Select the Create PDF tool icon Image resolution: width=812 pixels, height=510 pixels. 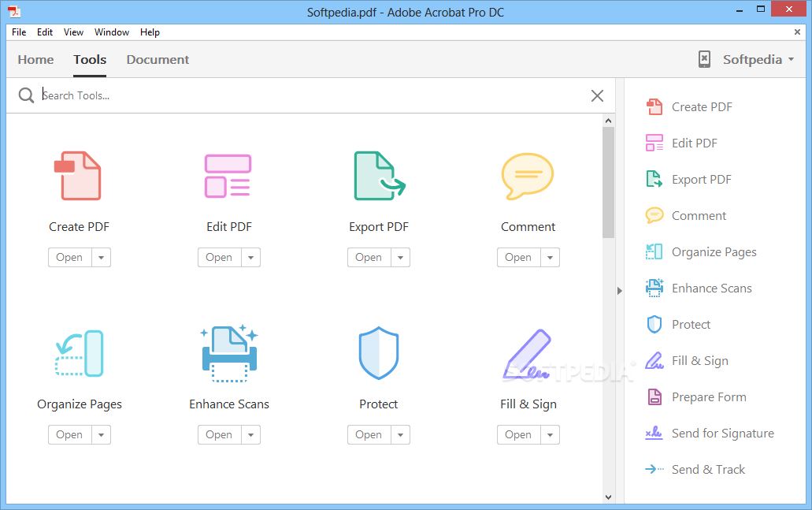coord(79,175)
